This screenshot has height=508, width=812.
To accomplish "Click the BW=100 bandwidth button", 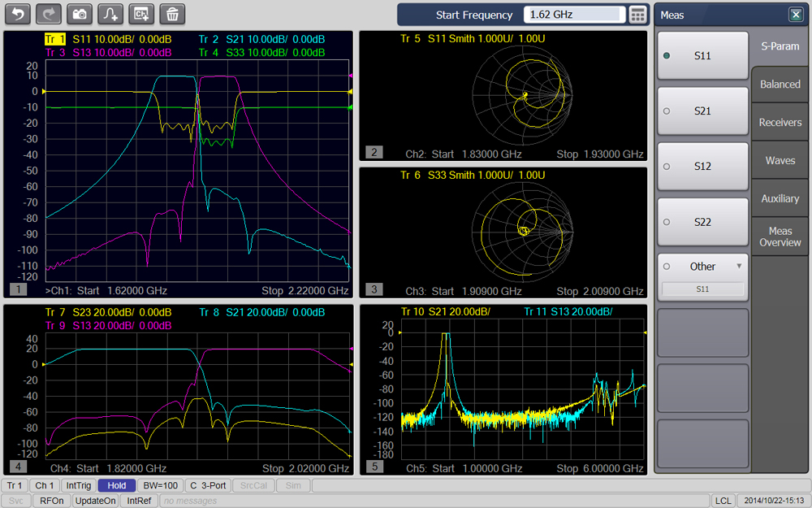I will pyautogui.click(x=160, y=485).
